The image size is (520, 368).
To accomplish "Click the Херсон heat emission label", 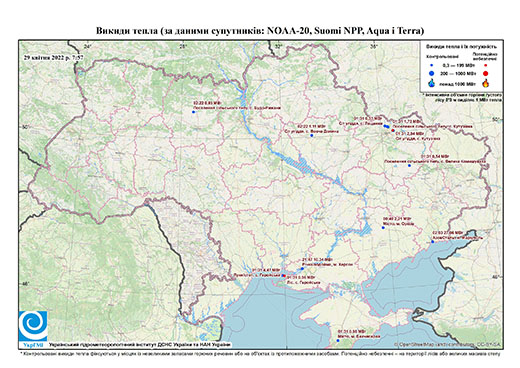I will point(327,262).
